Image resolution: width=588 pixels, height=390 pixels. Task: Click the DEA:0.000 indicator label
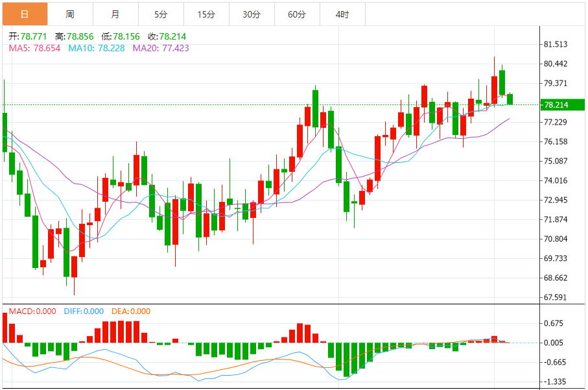pos(131,311)
